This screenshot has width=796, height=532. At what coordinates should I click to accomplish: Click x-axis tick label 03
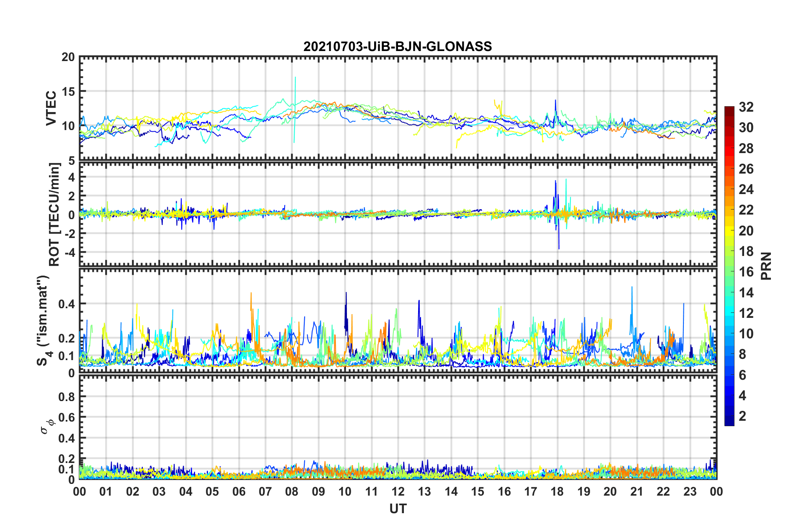(x=159, y=491)
